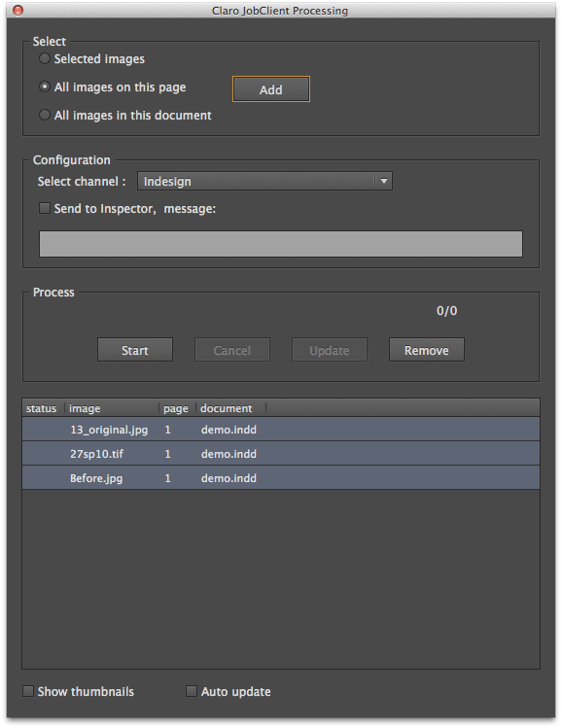Select 'All images in this document' radio
562x728 pixels.
click(x=45, y=115)
